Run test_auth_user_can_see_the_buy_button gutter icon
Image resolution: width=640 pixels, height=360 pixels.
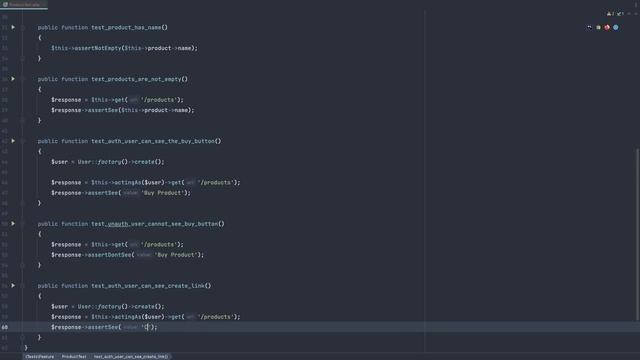coord(13,141)
